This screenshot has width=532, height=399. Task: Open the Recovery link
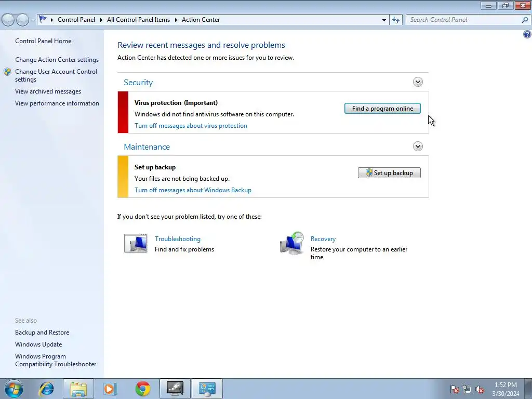[x=323, y=239]
